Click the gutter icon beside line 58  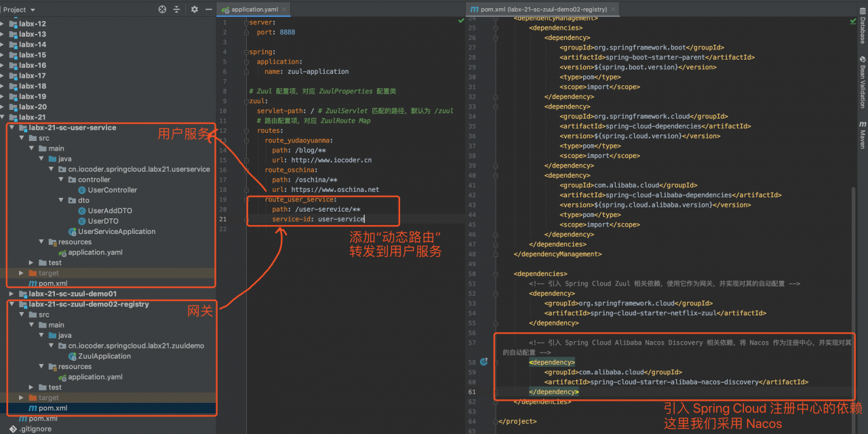point(483,361)
